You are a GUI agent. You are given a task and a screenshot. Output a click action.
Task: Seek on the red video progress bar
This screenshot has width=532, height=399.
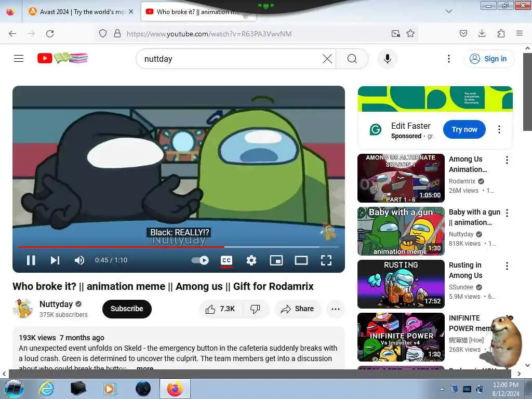[x=179, y=247]
